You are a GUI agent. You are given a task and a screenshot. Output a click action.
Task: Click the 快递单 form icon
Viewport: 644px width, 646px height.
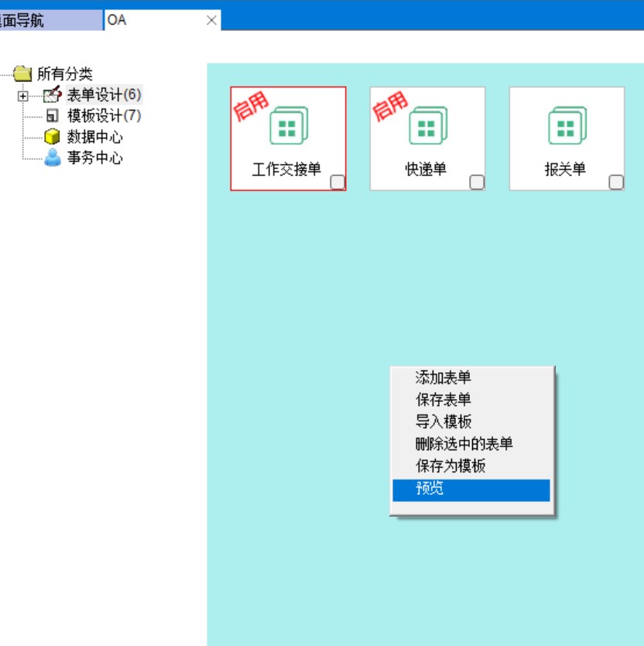(428, 127)
